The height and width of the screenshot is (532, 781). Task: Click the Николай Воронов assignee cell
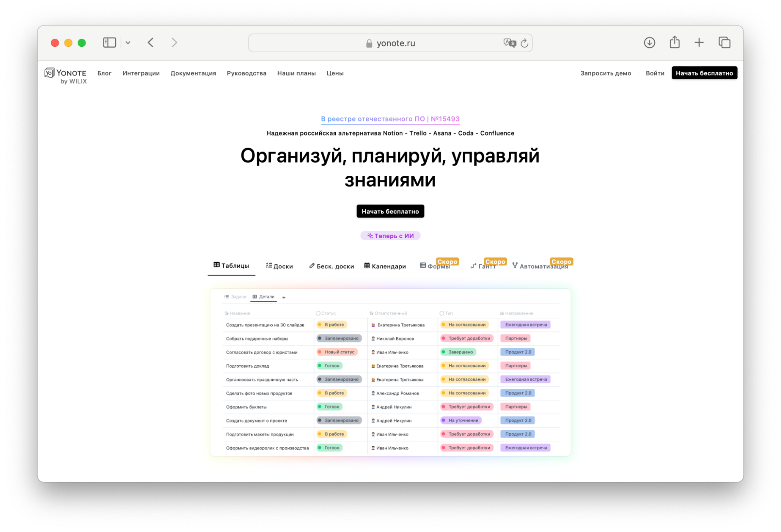(402, 338)
